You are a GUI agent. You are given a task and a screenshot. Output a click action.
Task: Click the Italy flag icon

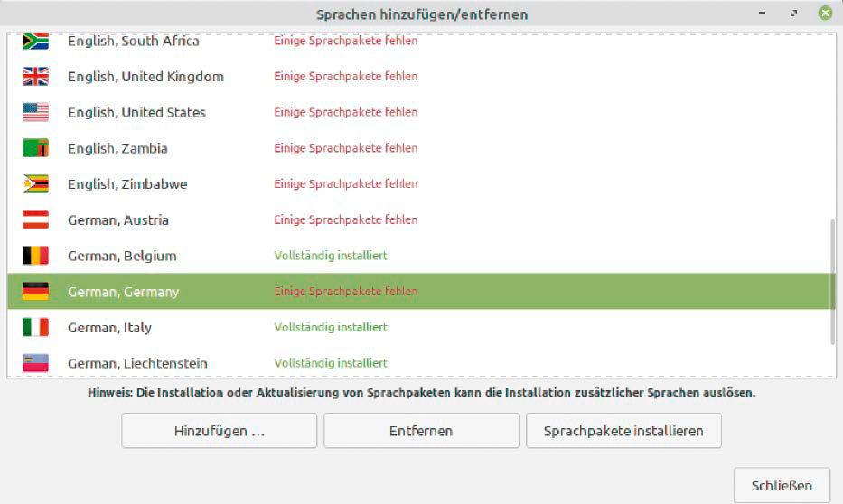(35, 327)
